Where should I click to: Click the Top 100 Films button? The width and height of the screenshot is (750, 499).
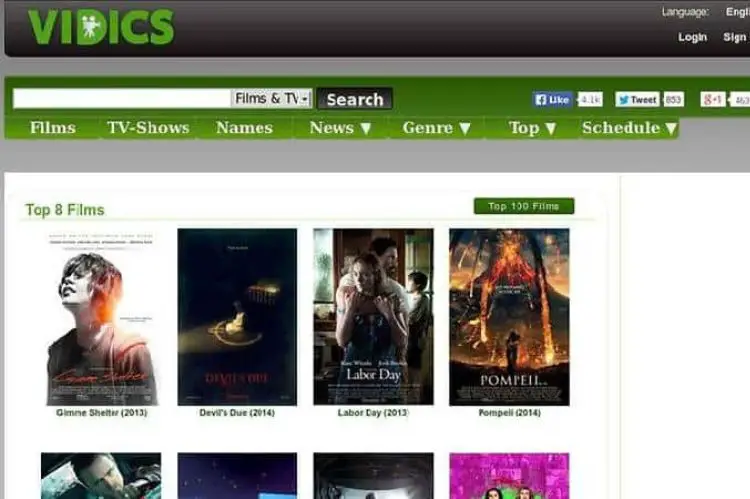(524, 206)
